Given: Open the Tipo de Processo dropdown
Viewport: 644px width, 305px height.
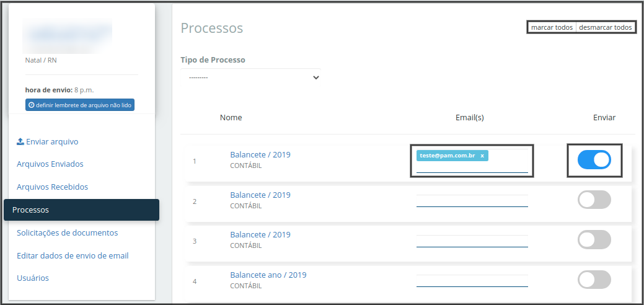Looking at the screenshot, I should (250, 77).
